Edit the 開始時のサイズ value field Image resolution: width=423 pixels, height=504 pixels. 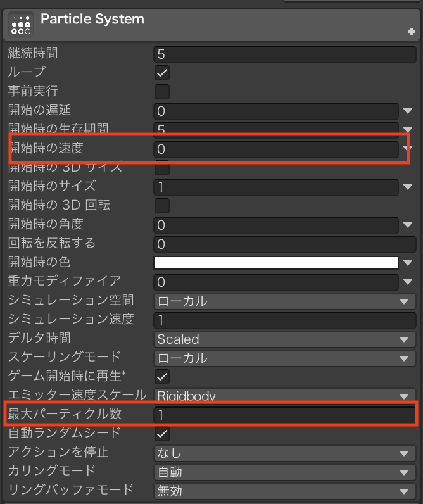[x=276, y=187]
